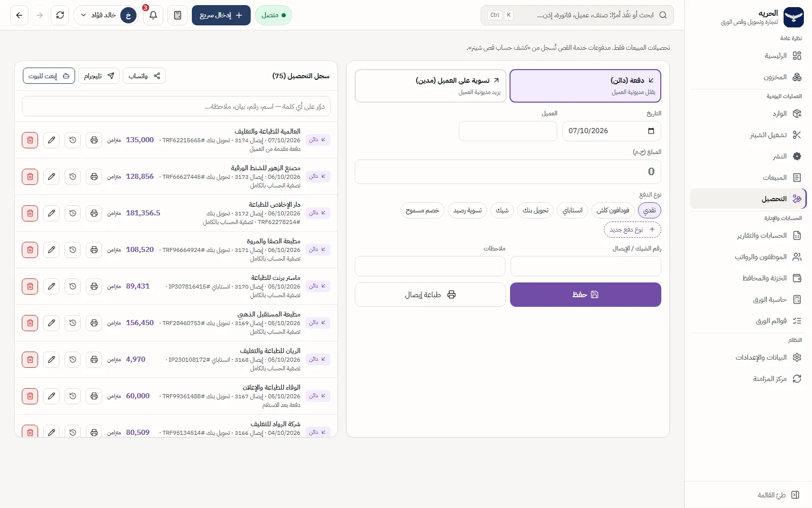Share the log via واتساب button
Screen dimensions: 812x508
pyautogui.click(x=144, y=76)
